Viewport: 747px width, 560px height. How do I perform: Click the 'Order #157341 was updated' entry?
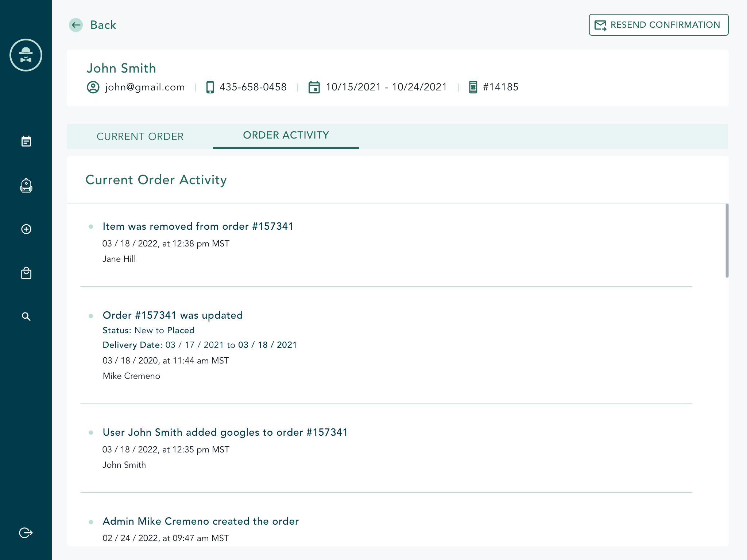(x=173, y=315)
